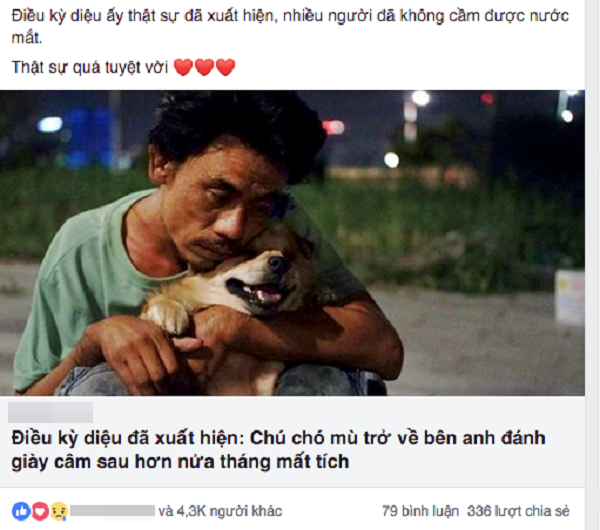This screenshot has width=600, height=530.
Task: Click the blurred reactor names beside emojis
Action: point(112,511)
